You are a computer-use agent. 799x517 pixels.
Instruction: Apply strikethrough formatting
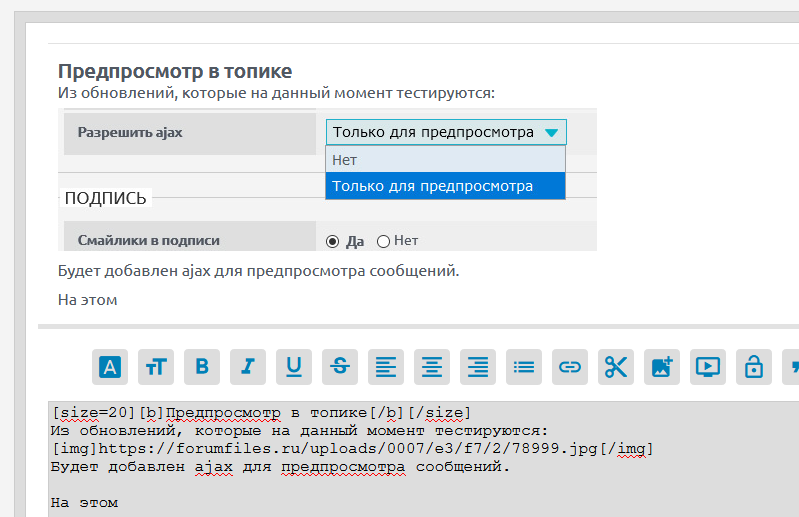(340, 367)
